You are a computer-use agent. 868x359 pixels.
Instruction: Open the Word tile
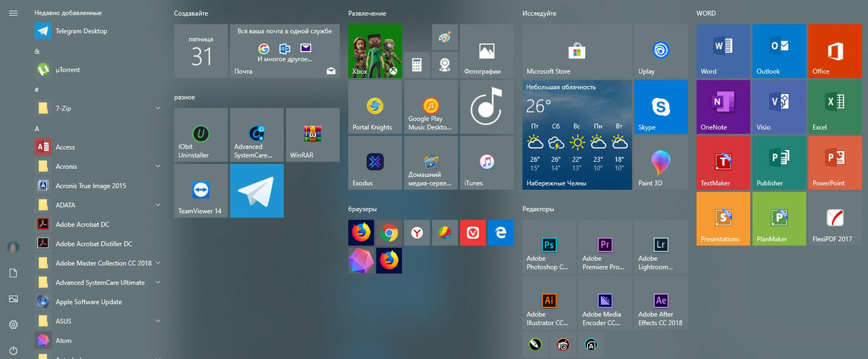coord(723,51)
